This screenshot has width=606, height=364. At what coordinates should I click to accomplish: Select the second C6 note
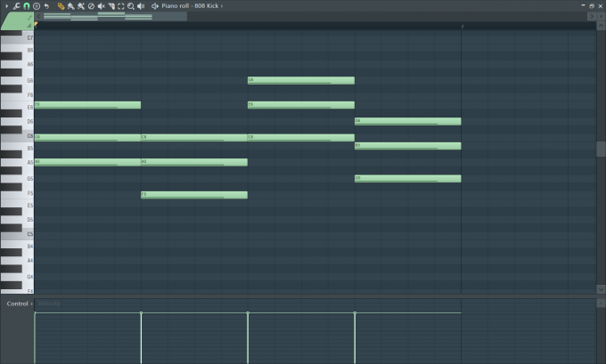194,137
